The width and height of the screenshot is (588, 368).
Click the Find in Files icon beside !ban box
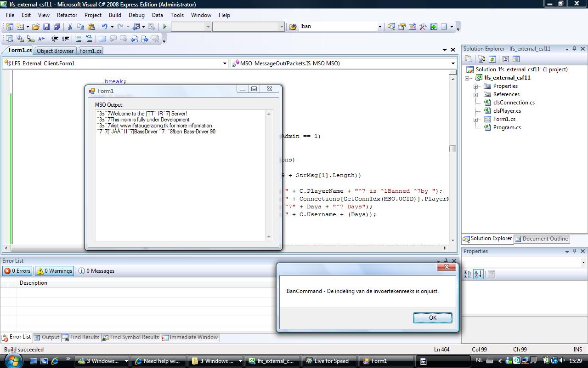coord(293,27)
